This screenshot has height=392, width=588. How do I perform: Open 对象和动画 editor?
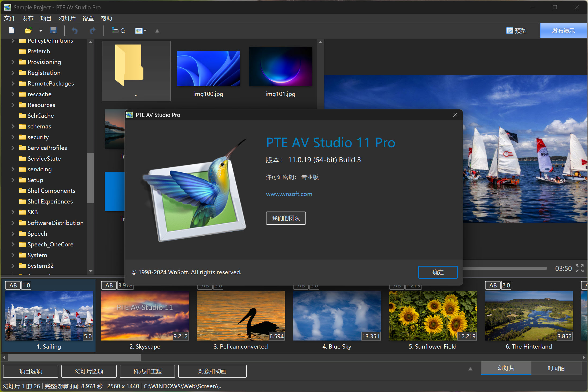(212, 371)
